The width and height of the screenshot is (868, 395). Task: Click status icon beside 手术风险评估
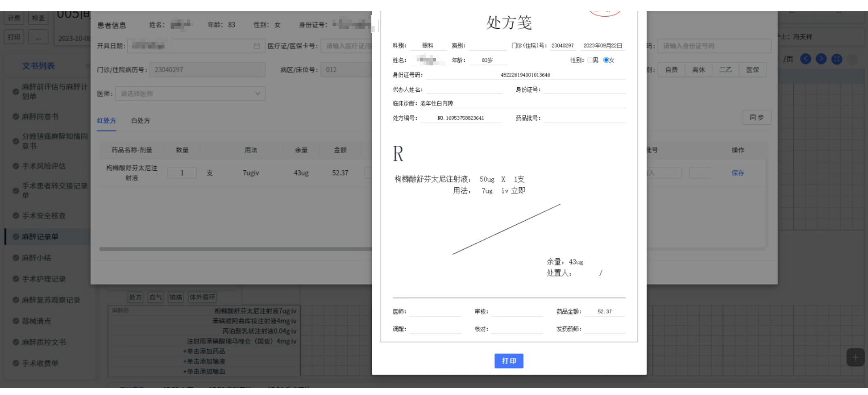[16, 166]
